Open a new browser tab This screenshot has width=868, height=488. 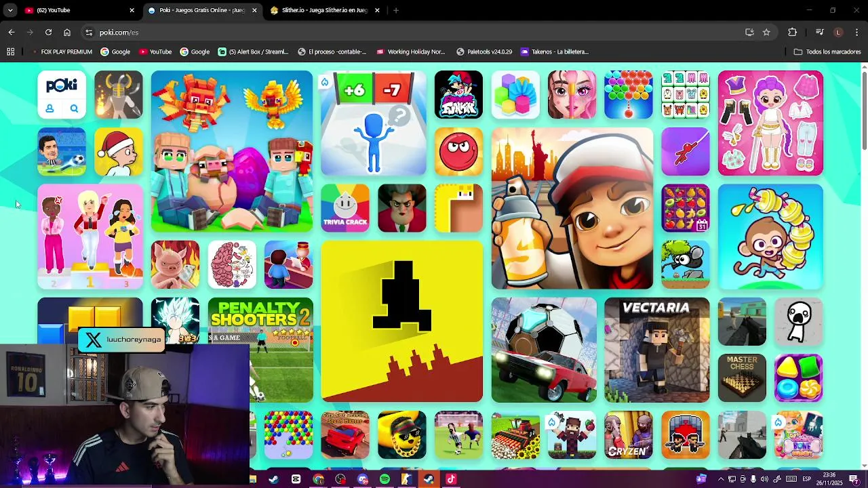396,10
